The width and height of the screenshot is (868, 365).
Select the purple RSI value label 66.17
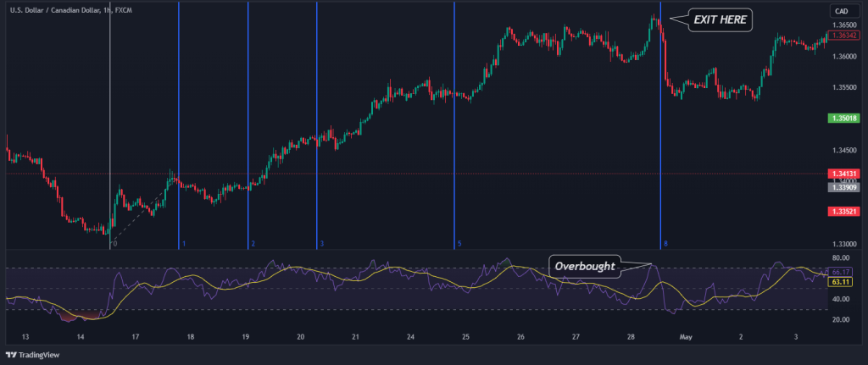coord(842,272)
